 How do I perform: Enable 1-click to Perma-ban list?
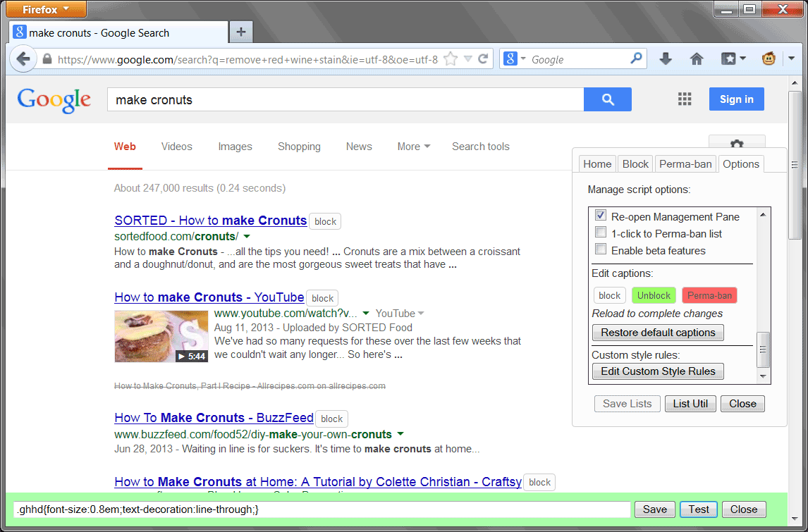pos(600,233)
